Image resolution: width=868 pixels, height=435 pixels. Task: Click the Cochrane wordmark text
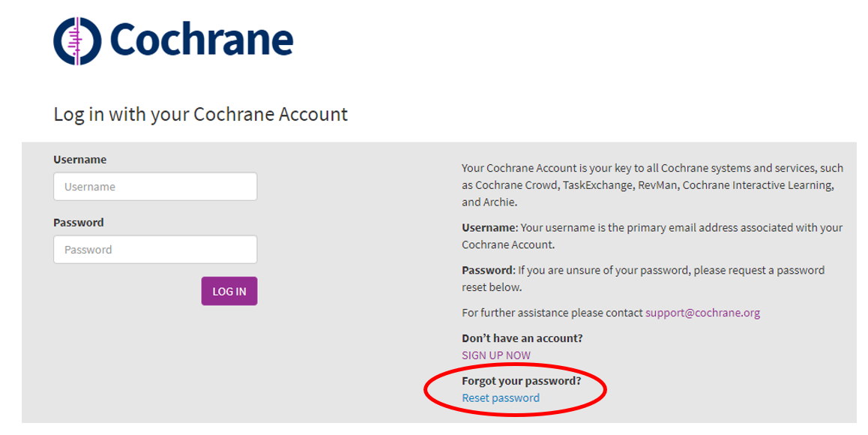pyautogui.click(x=202, y=39)
